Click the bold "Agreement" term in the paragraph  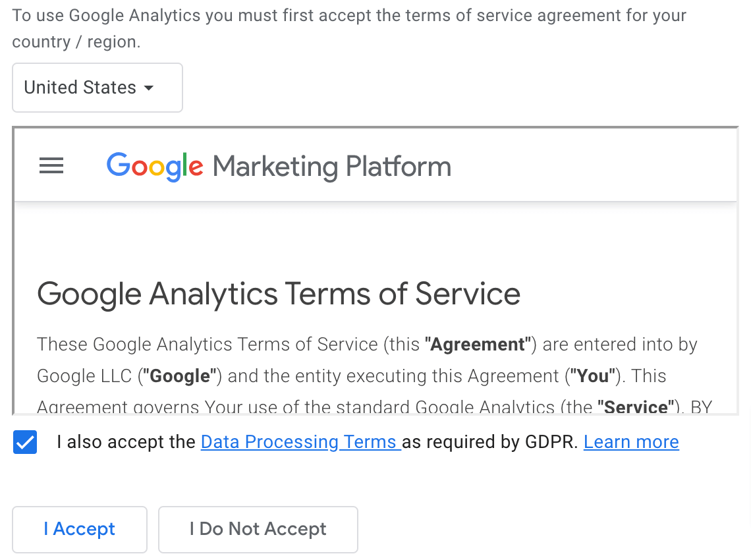[x=478, y=345]
